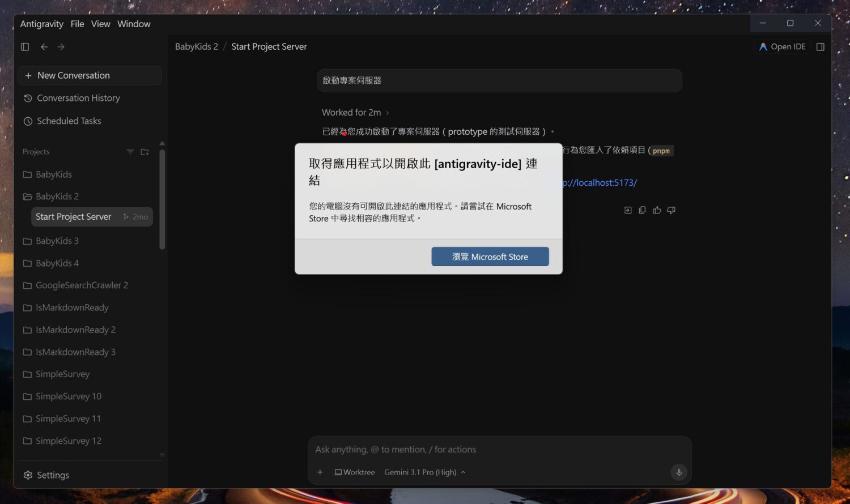Screen dimensions: 850x504
Task: Click the 瀏覽 Microsoft Store button
Action: (490, 257)
